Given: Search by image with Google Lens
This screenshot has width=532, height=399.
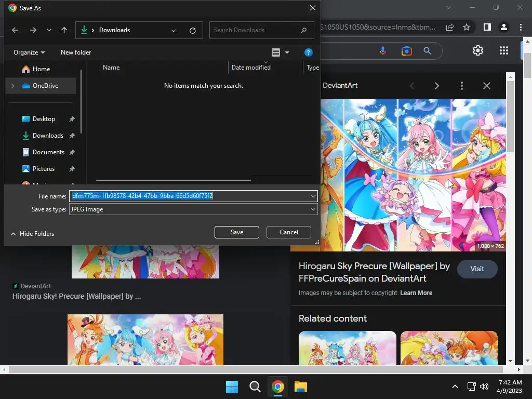Looking at the screenshot, I should (x=406, y=51).
